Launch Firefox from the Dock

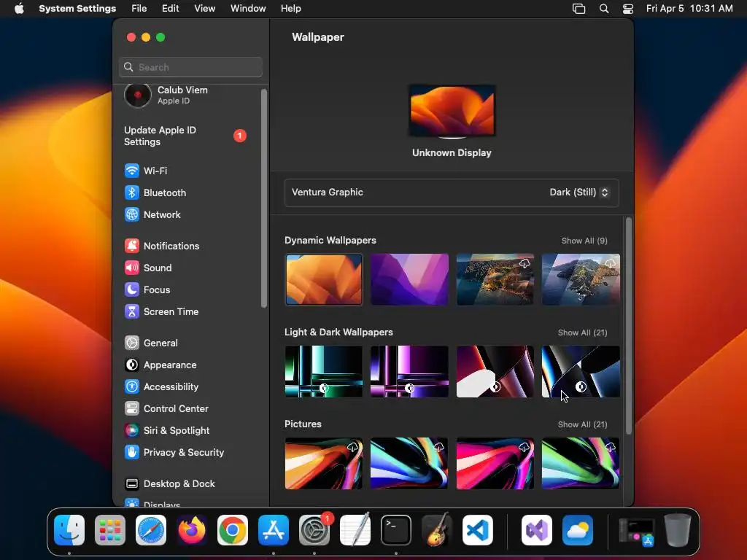tap(192, 530)
